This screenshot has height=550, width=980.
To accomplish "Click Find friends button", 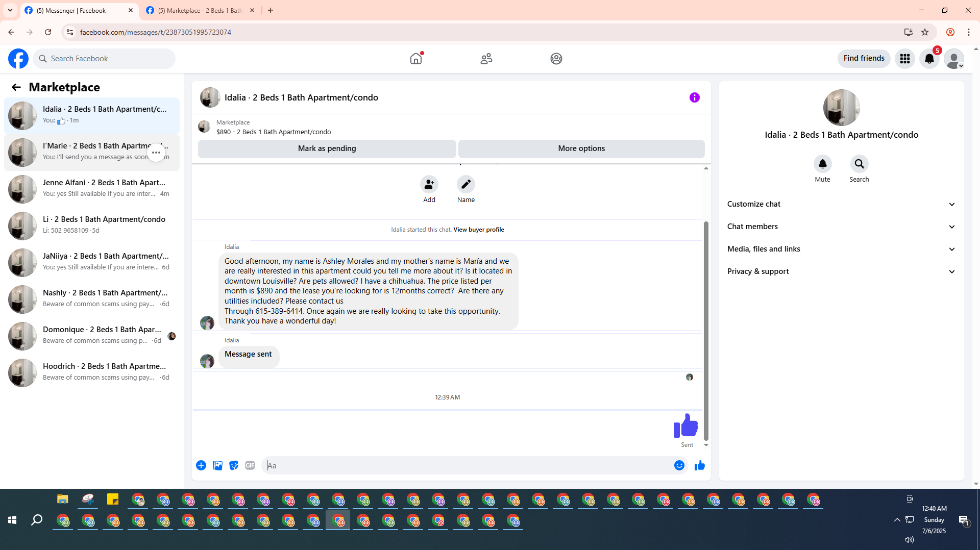I will point(864,58).
